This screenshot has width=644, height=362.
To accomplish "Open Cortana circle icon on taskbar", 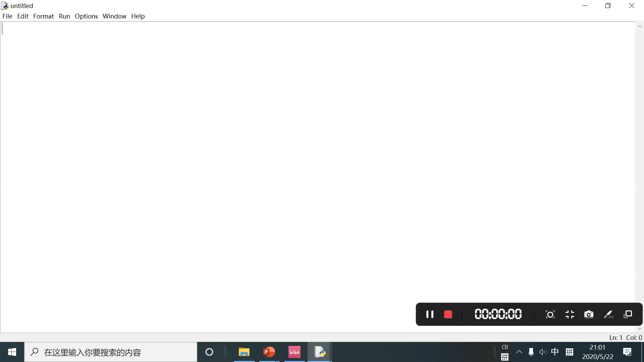I will point(209,352).
